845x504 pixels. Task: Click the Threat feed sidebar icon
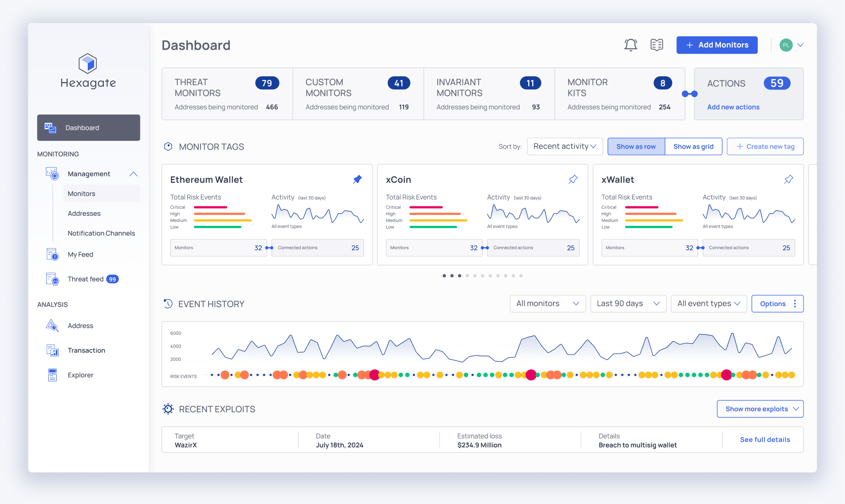(52, 279)
